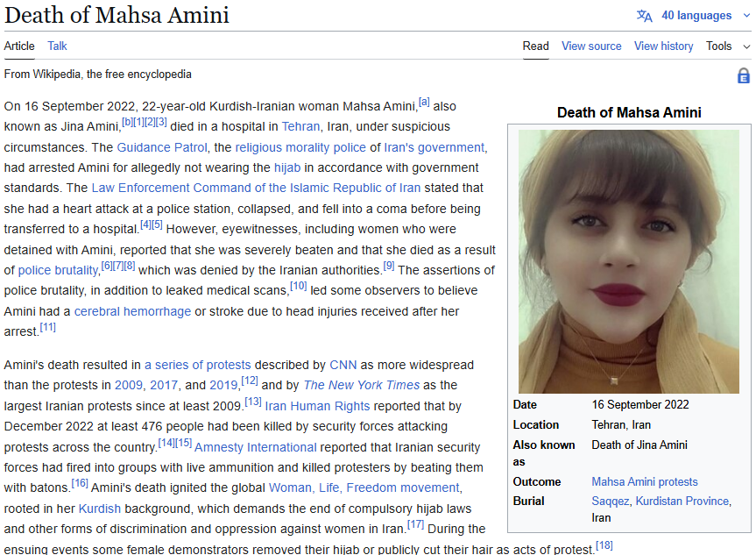Open Law Enforcement Command of Iran link
Viewport: 756px width, 555px height.
[x=256, y=188]
